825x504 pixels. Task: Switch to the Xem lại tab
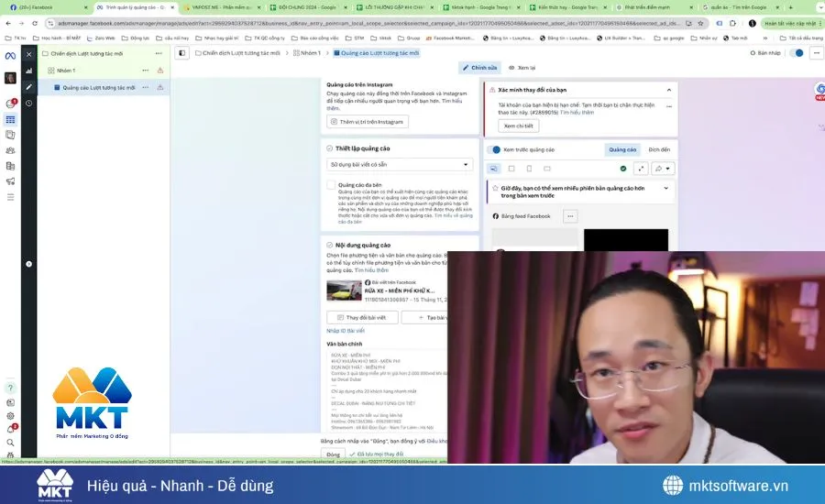[522, 68]
